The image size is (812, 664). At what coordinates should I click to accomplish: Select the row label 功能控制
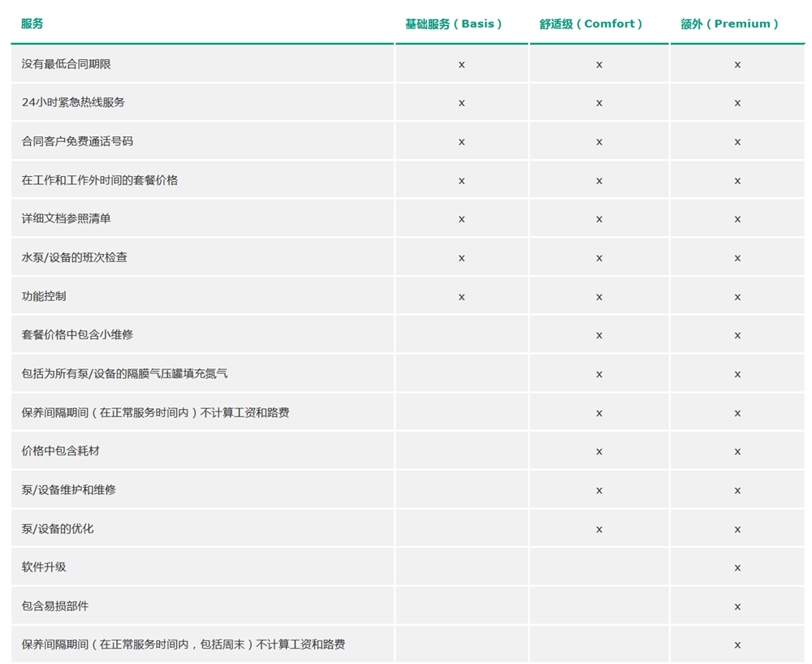44,296
